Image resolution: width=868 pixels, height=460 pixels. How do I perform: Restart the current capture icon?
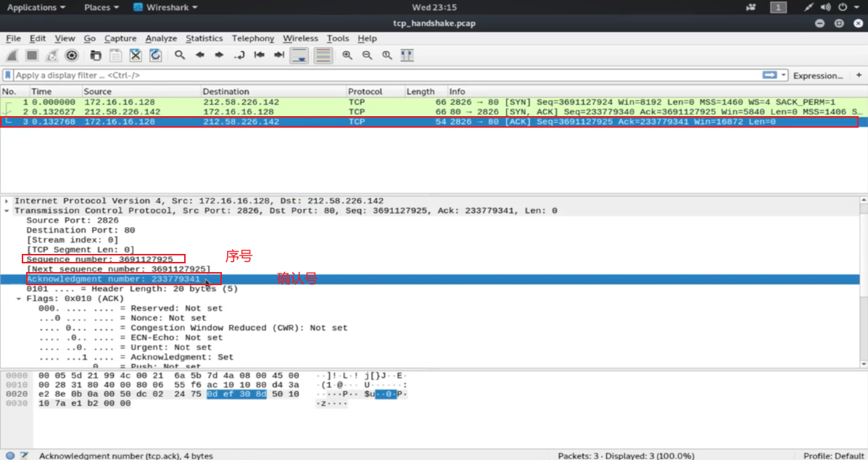[x=51, y=55]
